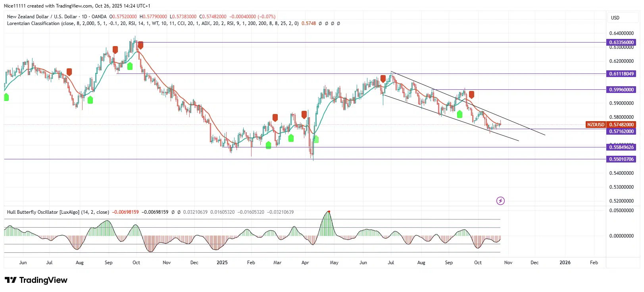Select the Hull Butterfly Oscillator title
This screenshot has height=292, width=644.
coord(58,212)
